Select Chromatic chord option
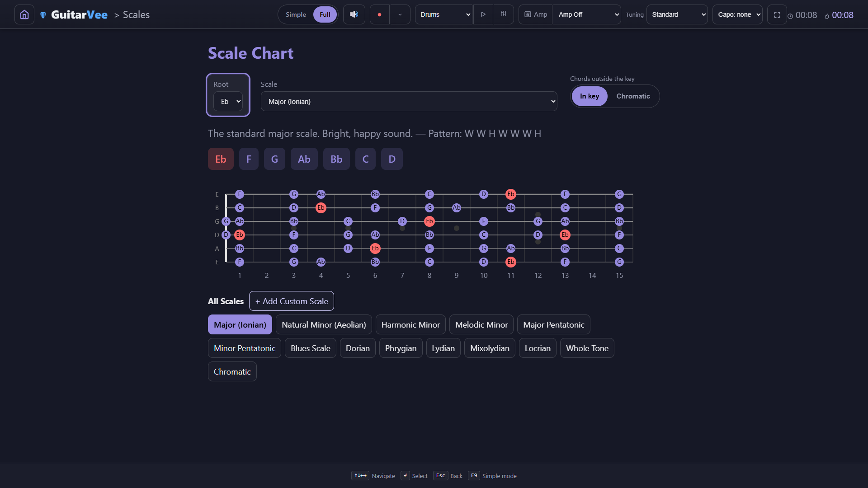868x488 pixels. (633, 96)
